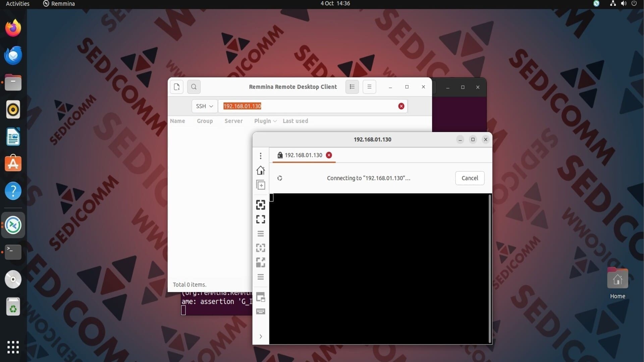Image resolution: width=644 pixels, height=362 pixels.
Task: Click the optical disc icon in the dock
Action: (x=13, y=280)
